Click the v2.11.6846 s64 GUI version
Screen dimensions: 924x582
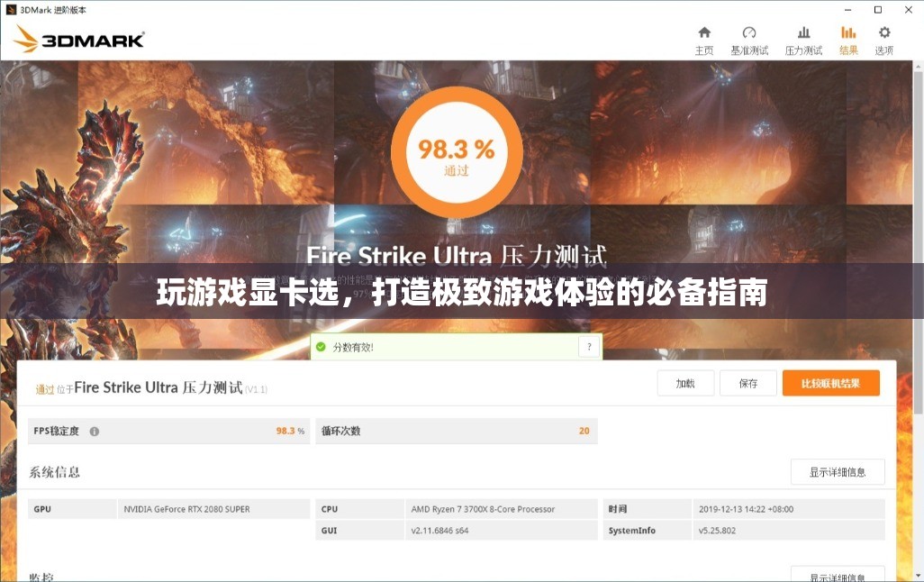tap(439, 530)
